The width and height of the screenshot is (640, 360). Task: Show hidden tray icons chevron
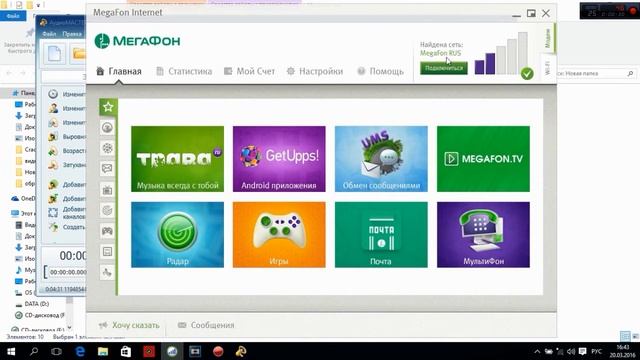tap(537, 351)
